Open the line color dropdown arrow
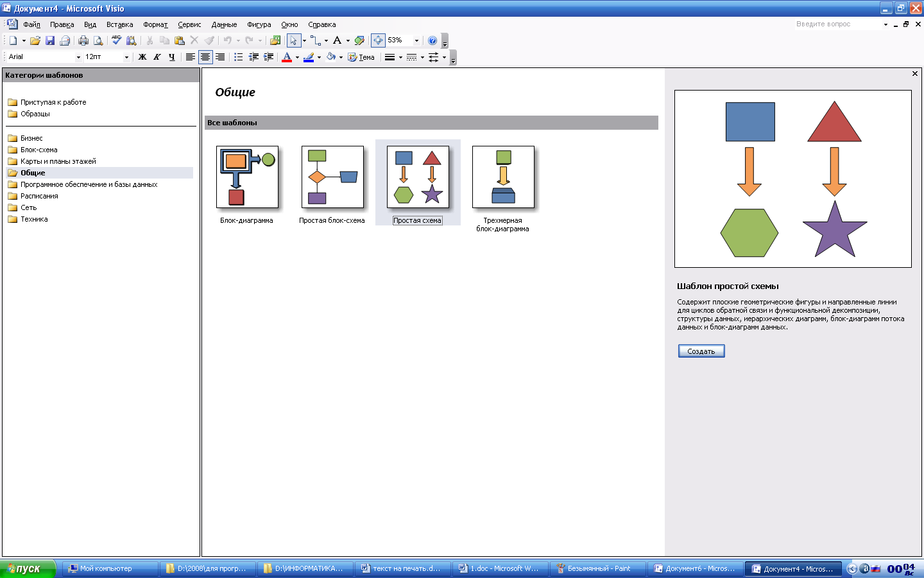The image size is (924, 578). point(319,57)
